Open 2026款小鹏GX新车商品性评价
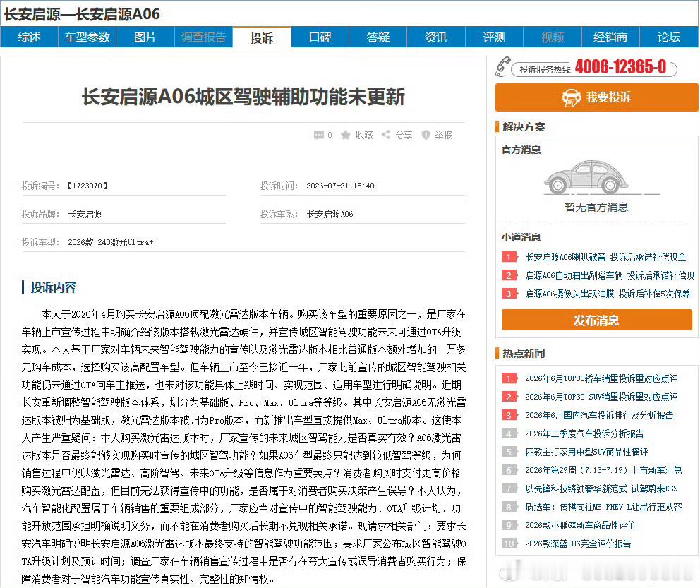This screenshot has width=700, height=588. click(580, 525)
